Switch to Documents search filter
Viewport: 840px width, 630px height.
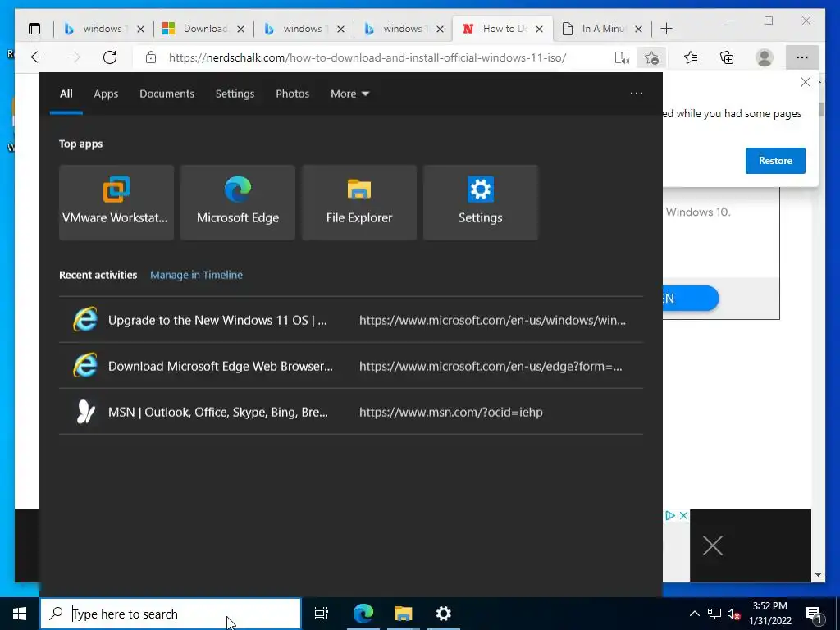click(167, 94)
